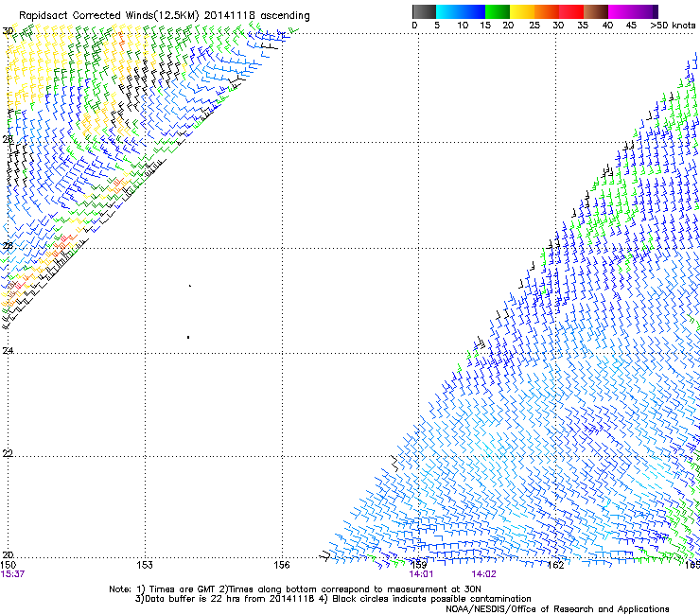Click the '162' longitude axis label
The height and width of the screenshot is (615, 700).
555,565
